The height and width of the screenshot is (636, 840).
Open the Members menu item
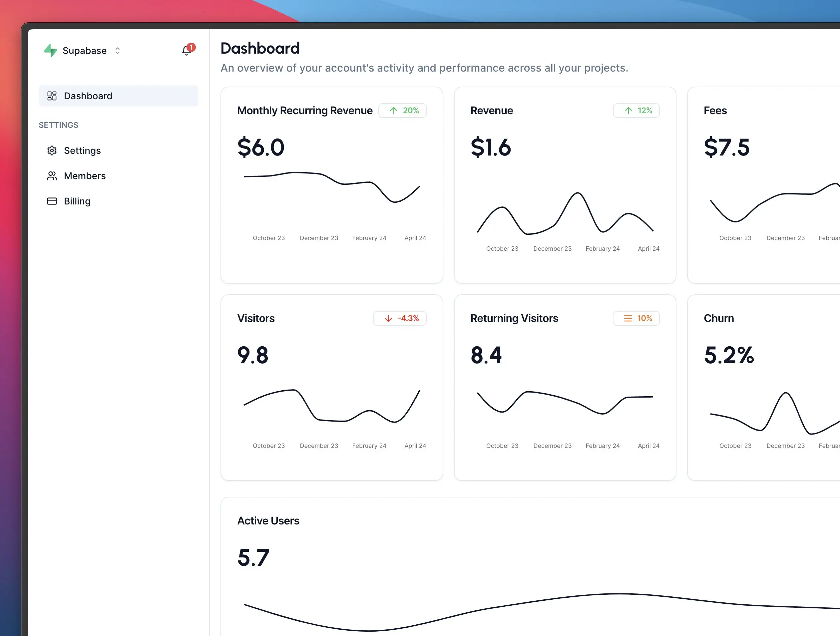pyautogui.click(x=85, y=176)
